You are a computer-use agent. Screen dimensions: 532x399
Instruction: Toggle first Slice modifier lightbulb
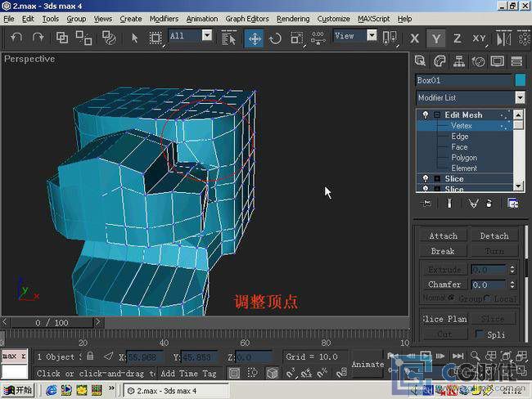coord(425,178)
